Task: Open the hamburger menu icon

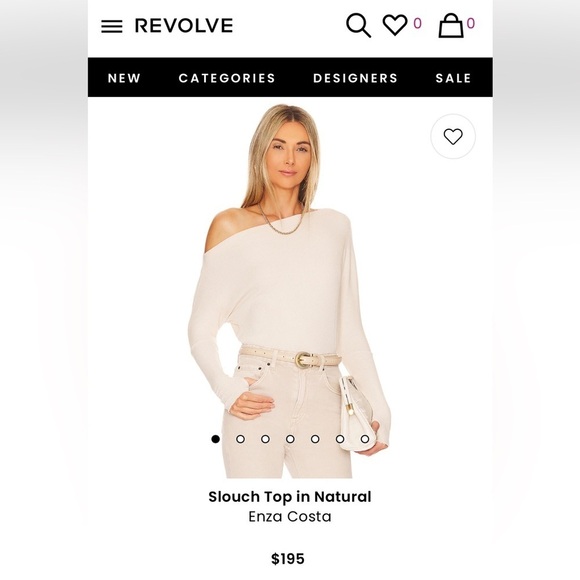Action: 112,26
